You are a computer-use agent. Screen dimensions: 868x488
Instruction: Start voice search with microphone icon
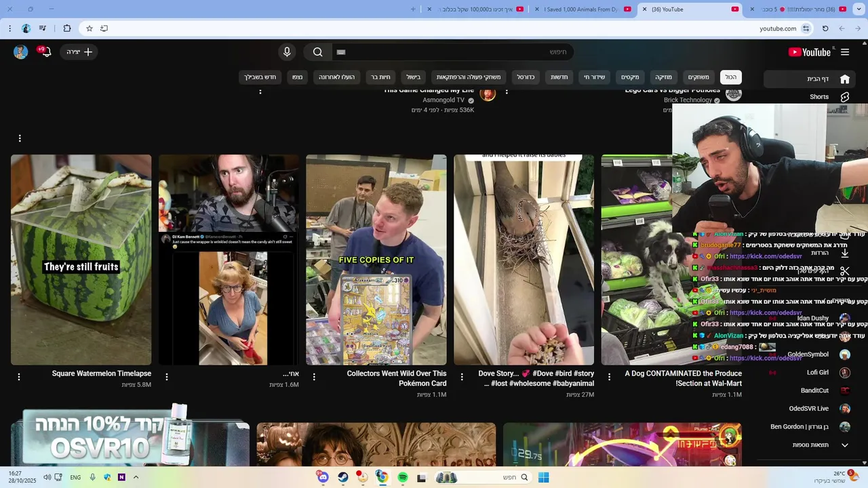(x=287, y=52)
